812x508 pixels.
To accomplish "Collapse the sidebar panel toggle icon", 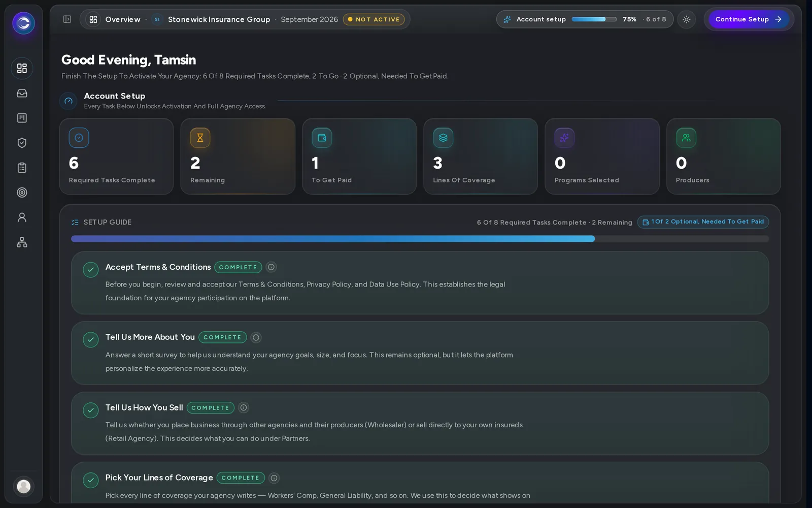I will tap(67, 19).
